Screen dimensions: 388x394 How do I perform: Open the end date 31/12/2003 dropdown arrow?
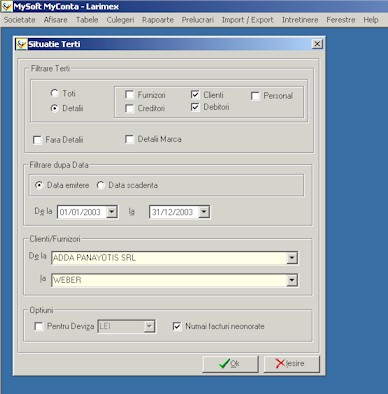[204, 212]
